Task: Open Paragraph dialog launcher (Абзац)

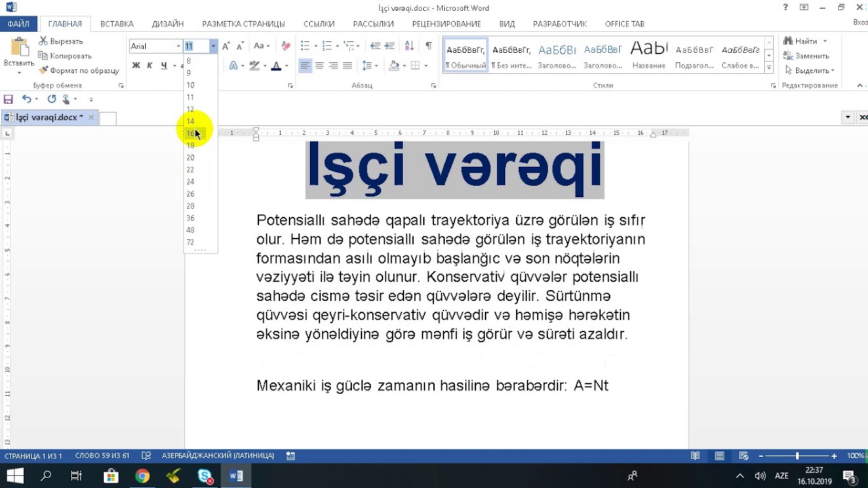Action: [x=433, y=86]
